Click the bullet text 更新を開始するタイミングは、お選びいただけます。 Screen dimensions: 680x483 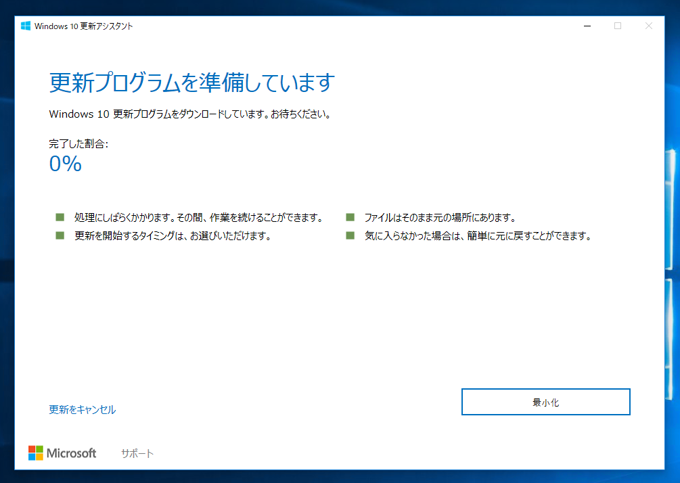173,236
